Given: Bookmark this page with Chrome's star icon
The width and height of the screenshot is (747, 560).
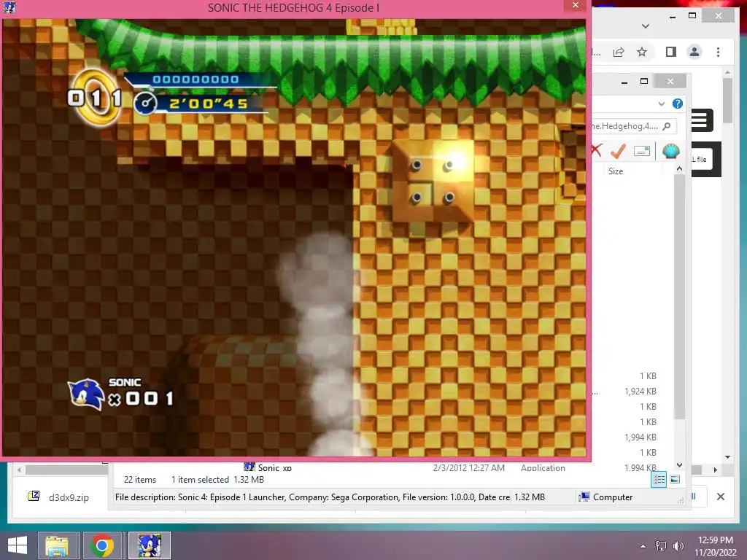Looking at the screenshot, I should click(642, 52).
